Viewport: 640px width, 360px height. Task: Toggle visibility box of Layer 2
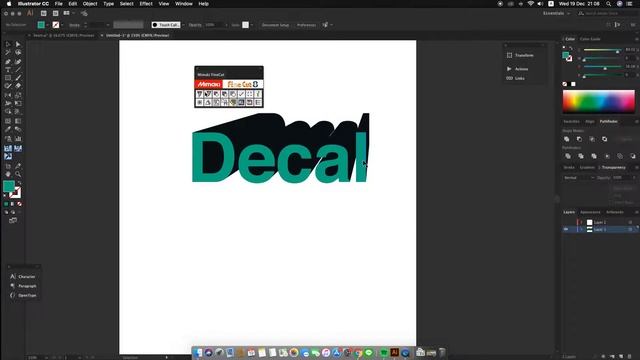click(x=566, y=222)
